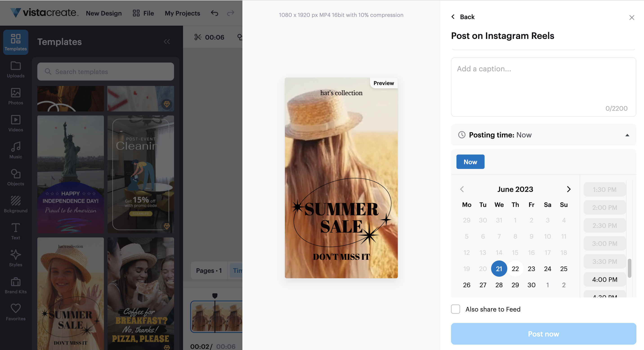Collapse the Posting time section
Screen dimensions: 644x350
627,135
